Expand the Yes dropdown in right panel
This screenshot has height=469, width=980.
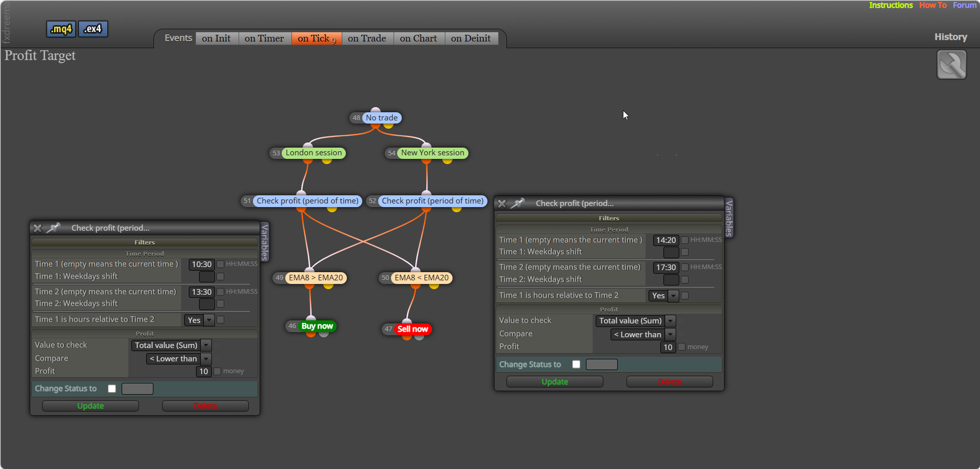coord(663,295)
